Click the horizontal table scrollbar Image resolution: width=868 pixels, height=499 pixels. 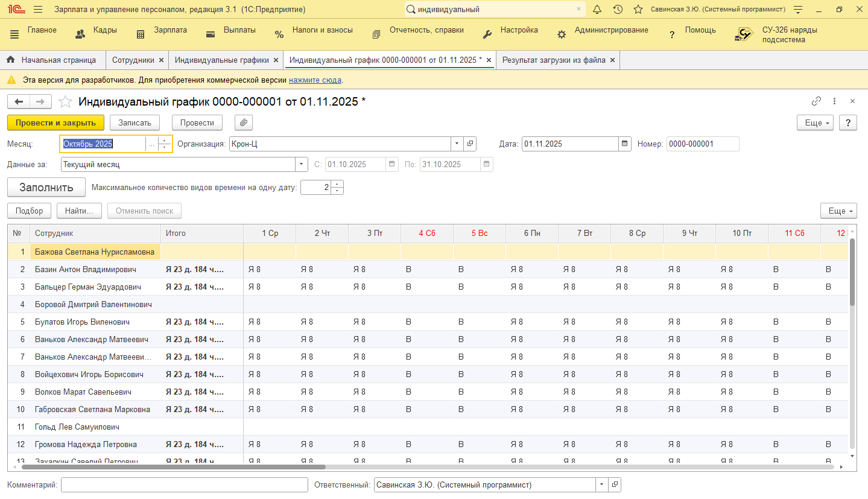[174, 467]
